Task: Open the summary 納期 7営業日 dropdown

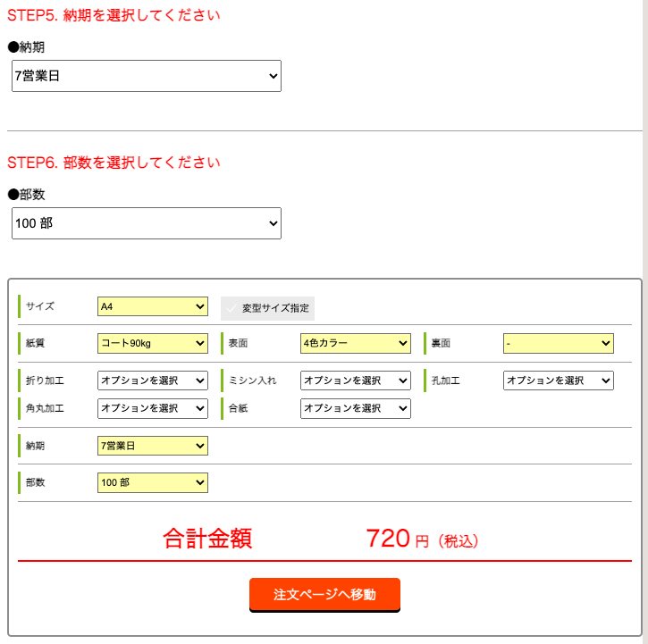Action: tap(153, 446)
